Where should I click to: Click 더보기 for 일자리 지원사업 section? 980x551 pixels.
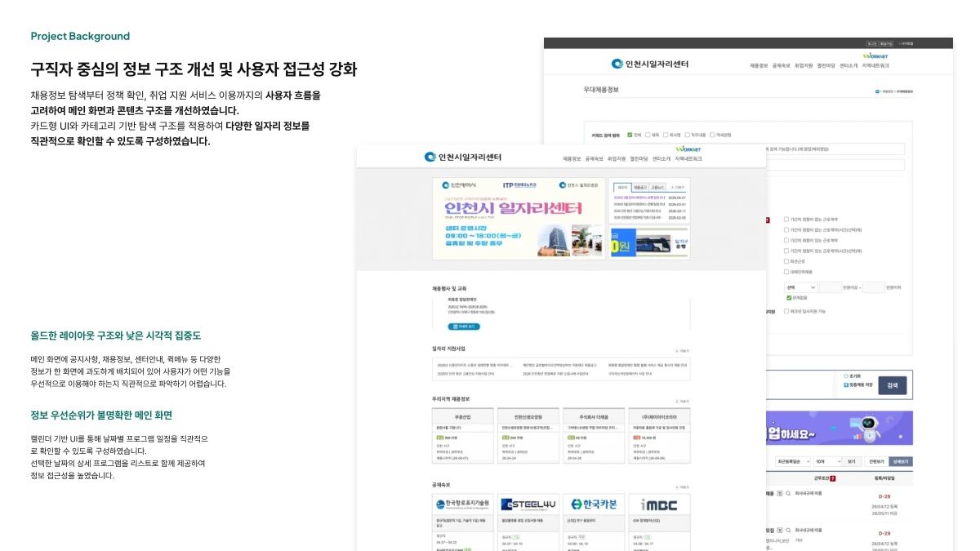[x=683, y=351]
